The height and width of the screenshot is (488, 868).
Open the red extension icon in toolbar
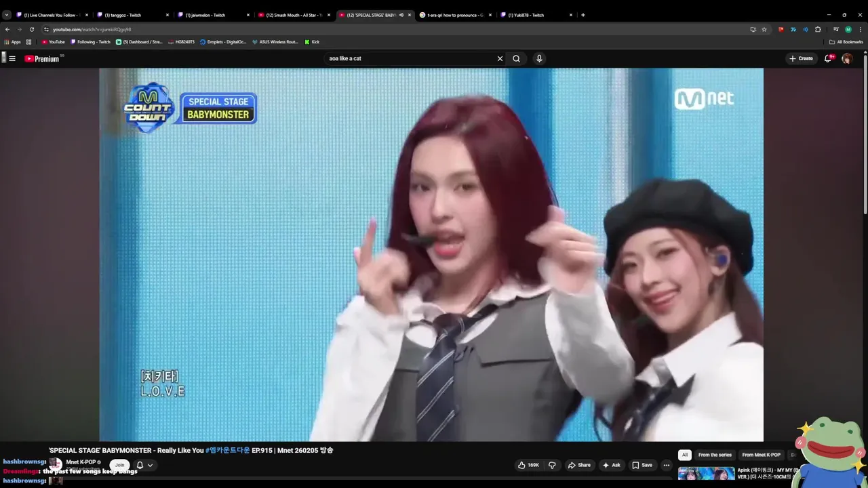coord(781,29)
